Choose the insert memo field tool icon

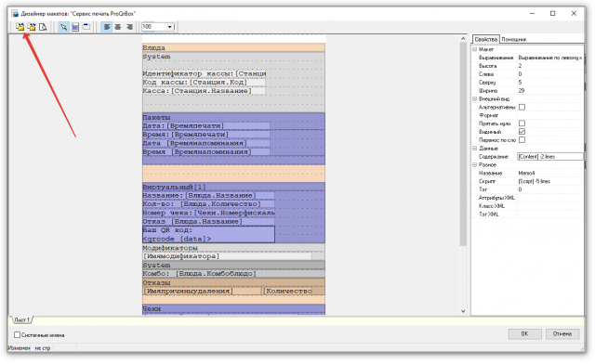coord(86,27)
